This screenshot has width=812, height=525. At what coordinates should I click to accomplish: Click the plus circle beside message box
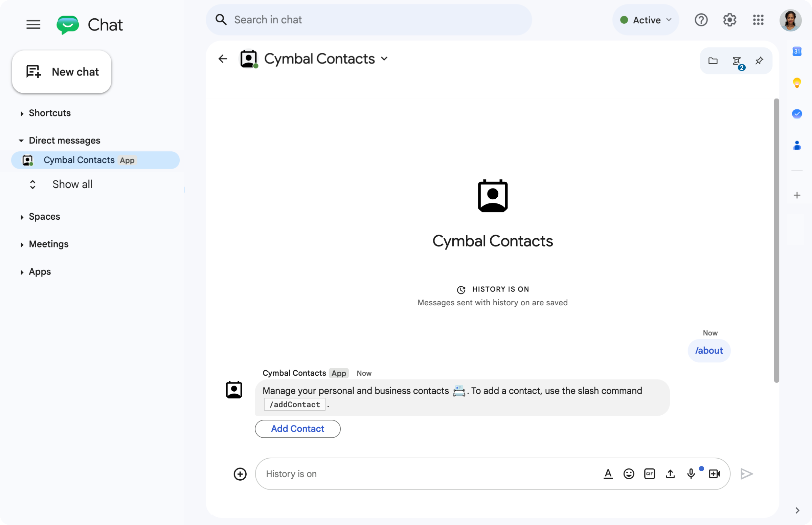pyautogui.click(x=240, y=474)
